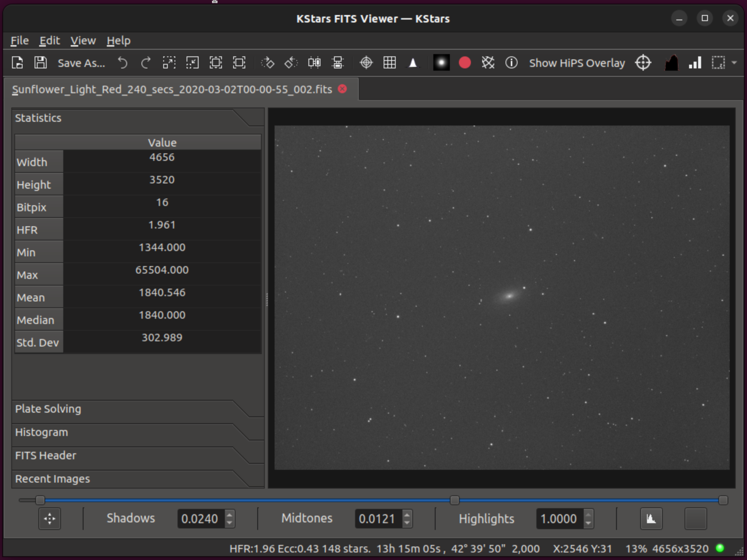Image resolution: width=747 pixels, height=560 pixels.
Task: Select the stretch histogram icon
Action: click(651, 519)
